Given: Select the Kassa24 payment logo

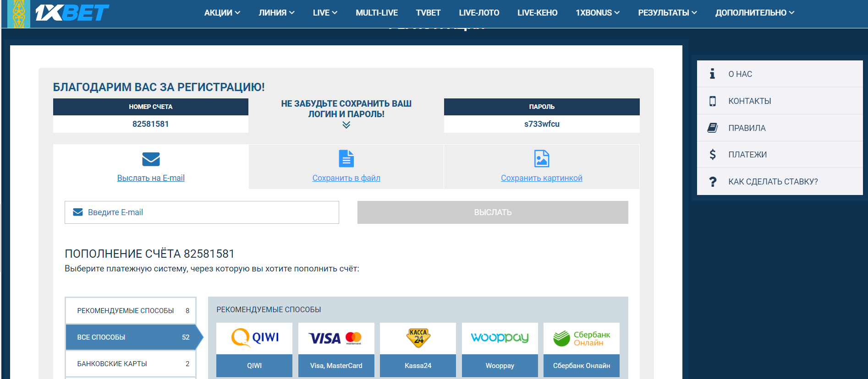Looking at the screenshot, I should click(x=418, y=338).
